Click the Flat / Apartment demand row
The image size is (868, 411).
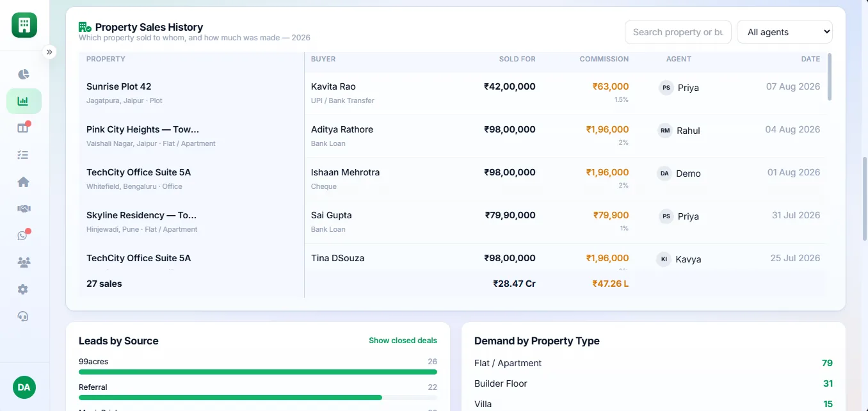[654, 363]
